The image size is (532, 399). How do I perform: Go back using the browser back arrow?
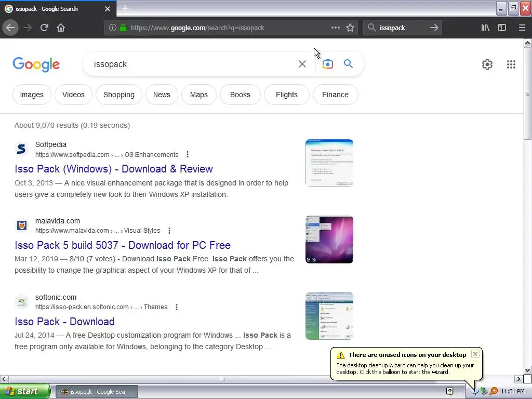click(x=10, y=28)
